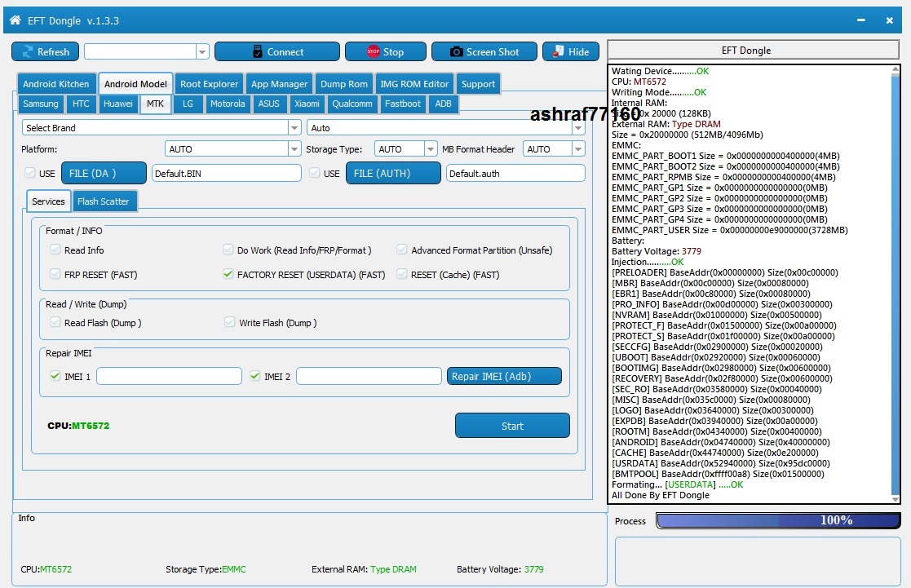
Task: Check Advanced Format Partition (Unsafe)
Action: (401, 250)
